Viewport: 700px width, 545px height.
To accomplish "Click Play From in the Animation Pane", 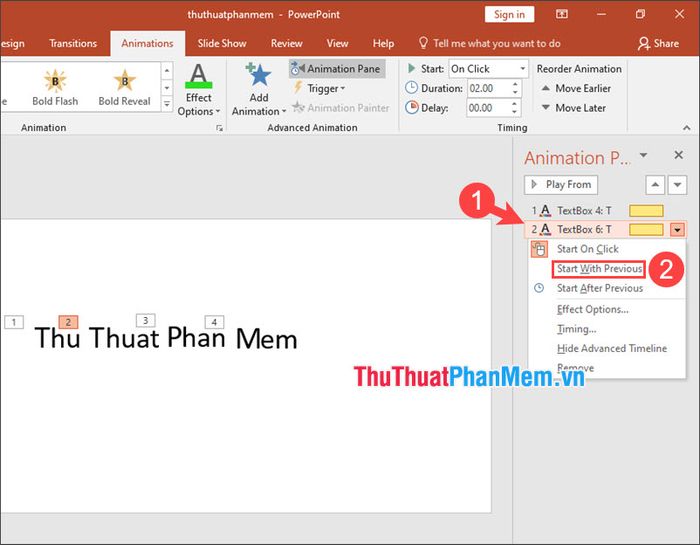I will click(x=561, y=185).
